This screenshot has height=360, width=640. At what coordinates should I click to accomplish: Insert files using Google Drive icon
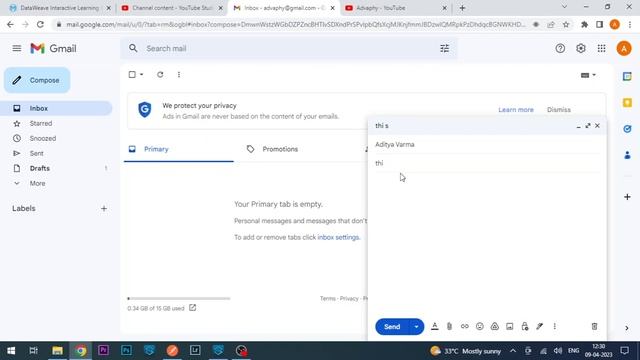[x=495, y=326]
